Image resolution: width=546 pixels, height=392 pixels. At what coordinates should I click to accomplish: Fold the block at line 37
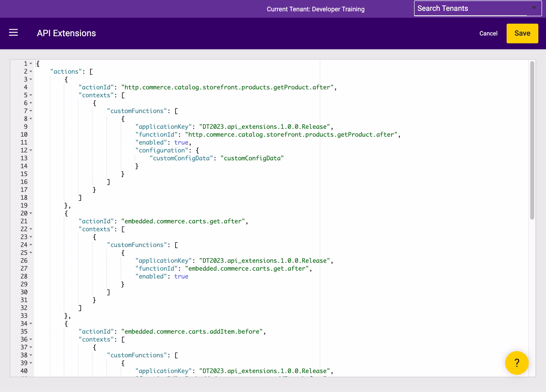point(31,347)
